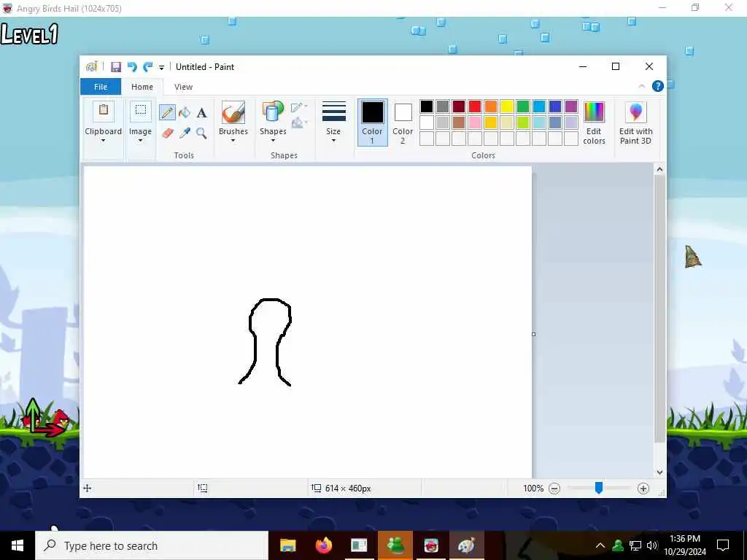Pick the red color swatch

[x=474, y=106]
